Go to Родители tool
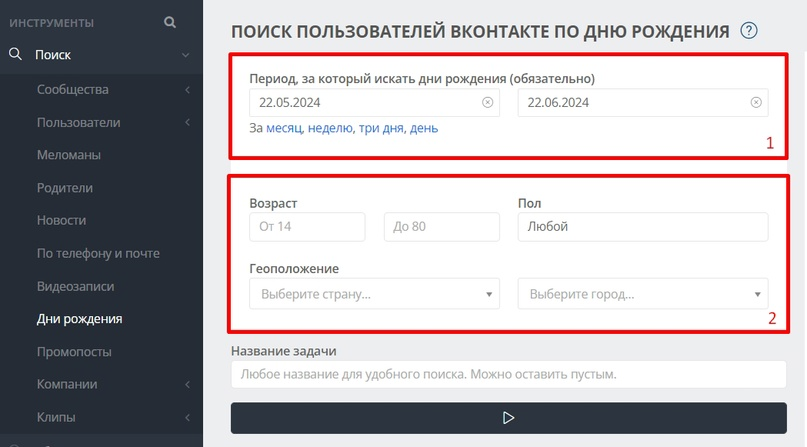This screenshot has height=447, width=807. click(65, 188)
